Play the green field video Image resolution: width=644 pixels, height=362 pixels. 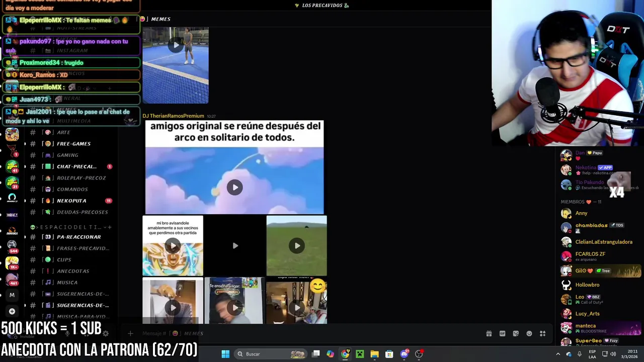pos(297,246)
